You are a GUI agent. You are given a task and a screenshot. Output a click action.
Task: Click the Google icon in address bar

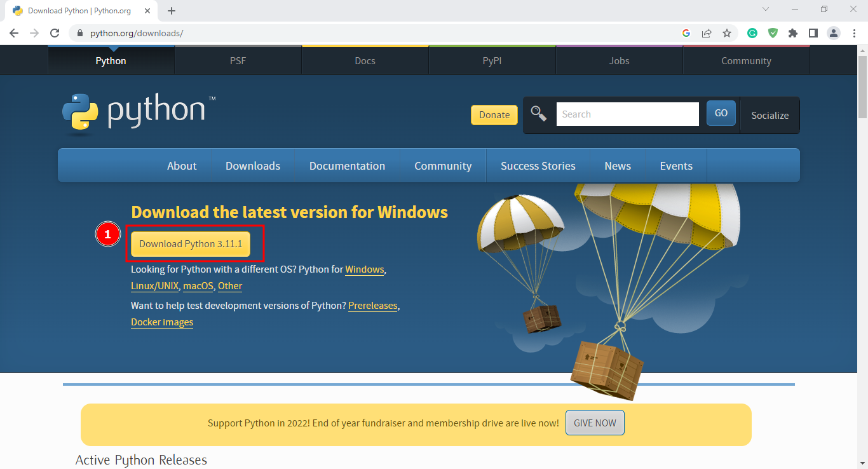tap(686, 33)
